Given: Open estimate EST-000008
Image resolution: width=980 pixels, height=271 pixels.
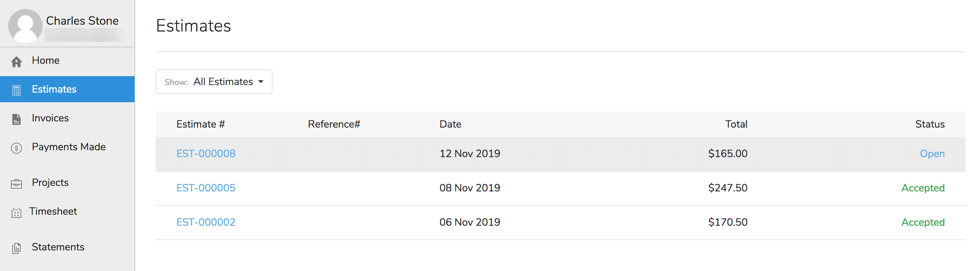Looking at the screenshot, I should pyautogui.click(x=206, y=154).
